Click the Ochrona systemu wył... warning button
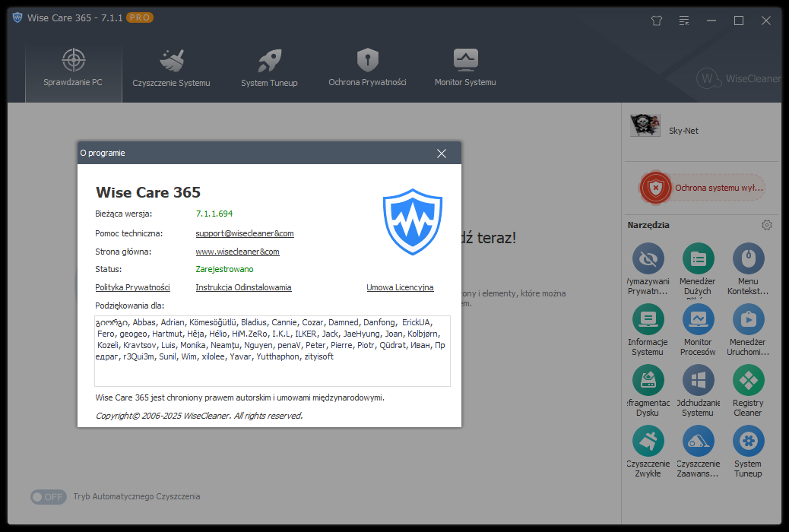Screen dimensions: 789x532 click(x=702, y=188)
